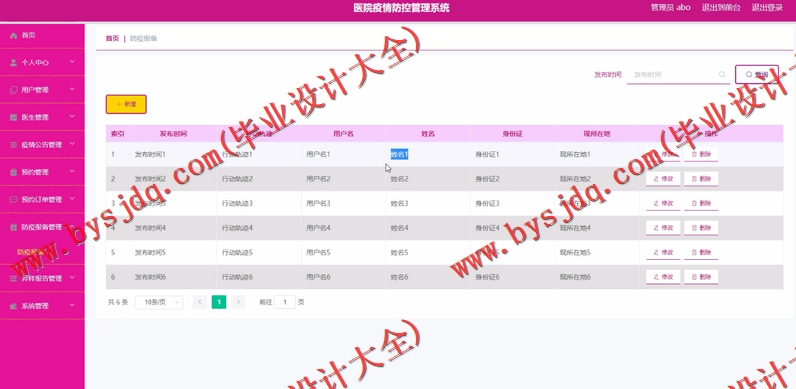This screenshot has height=389, width=796.
Task: Click the 发布时间 column header
Action: pos(173,134)
